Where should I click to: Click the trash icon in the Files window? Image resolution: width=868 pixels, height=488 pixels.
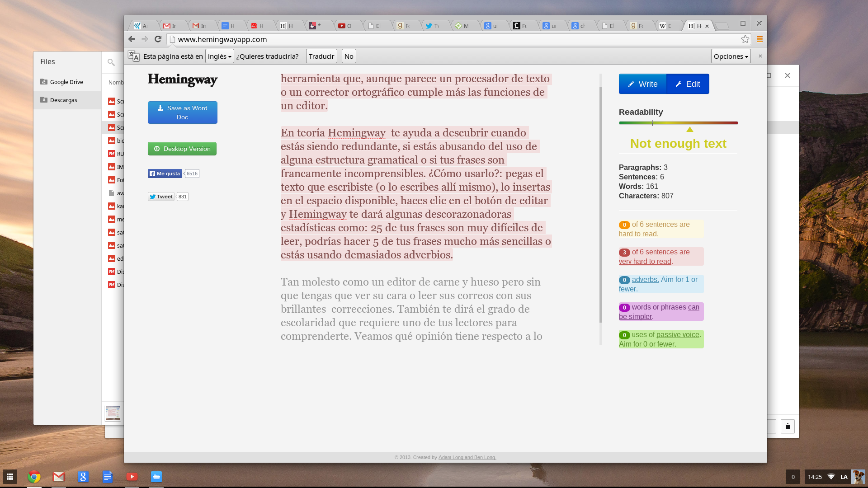[x=788, y=427]
